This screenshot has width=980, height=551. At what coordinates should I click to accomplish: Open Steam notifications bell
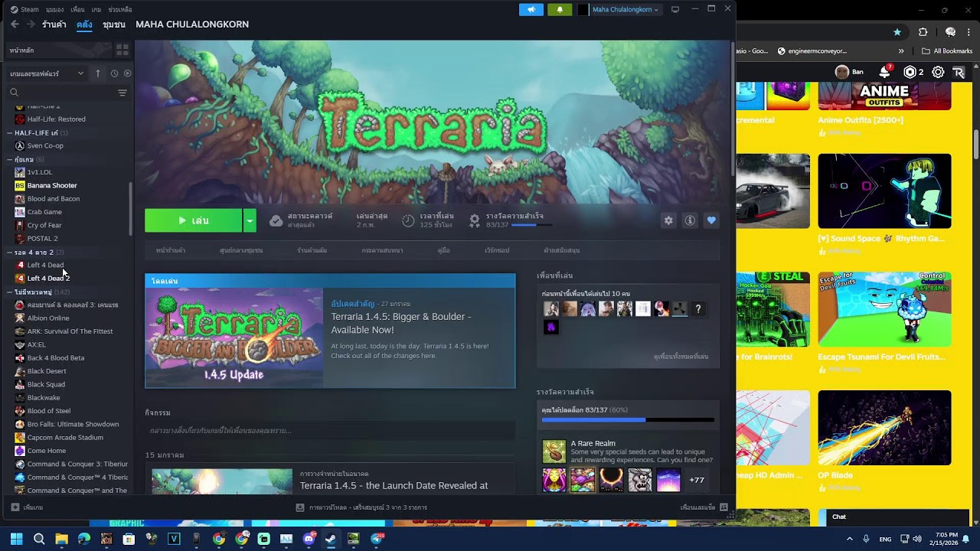pos(560,9)
